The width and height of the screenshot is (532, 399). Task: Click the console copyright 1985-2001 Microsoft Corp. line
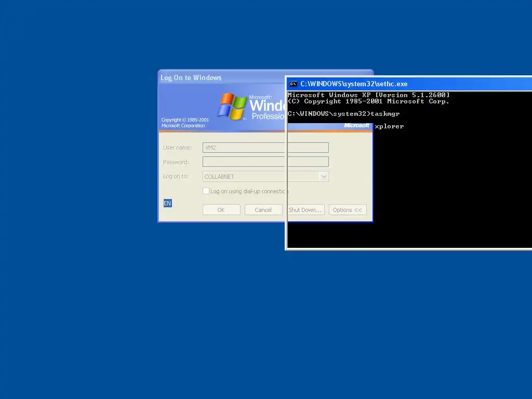[x=368, y=101]
